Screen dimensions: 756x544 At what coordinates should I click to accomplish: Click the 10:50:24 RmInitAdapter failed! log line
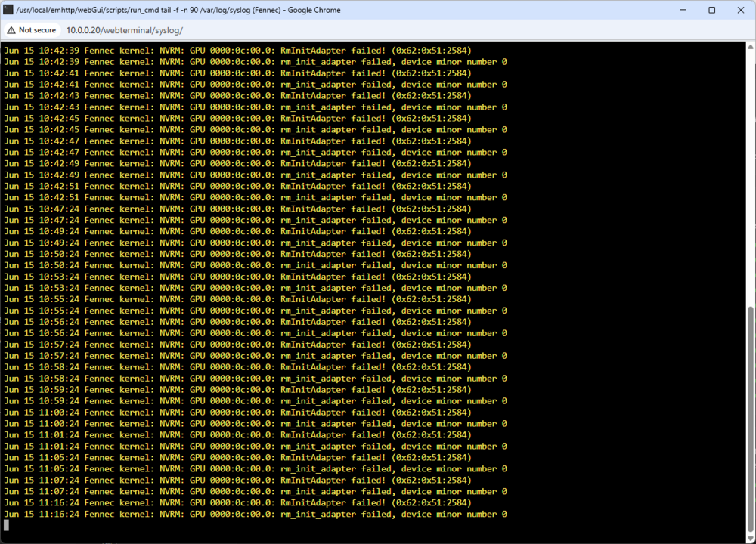pos(237,254)
